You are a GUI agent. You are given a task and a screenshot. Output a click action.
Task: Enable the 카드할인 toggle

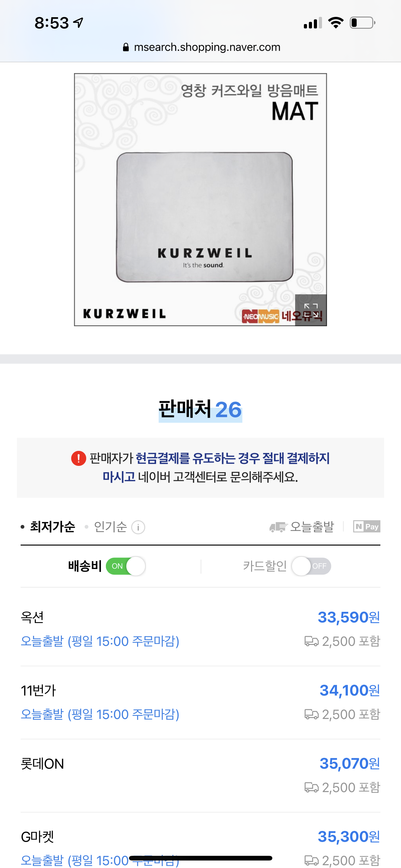coord(311,566)
